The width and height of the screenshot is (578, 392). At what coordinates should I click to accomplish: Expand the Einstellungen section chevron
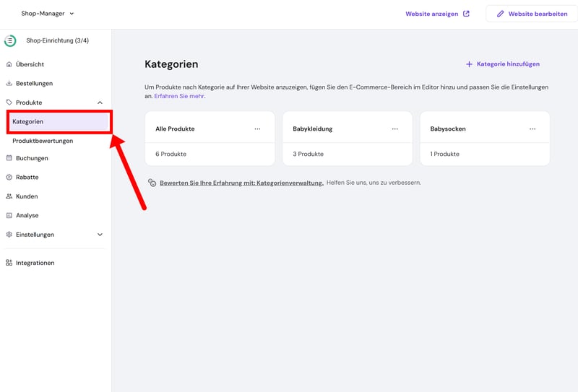point(100,235)
